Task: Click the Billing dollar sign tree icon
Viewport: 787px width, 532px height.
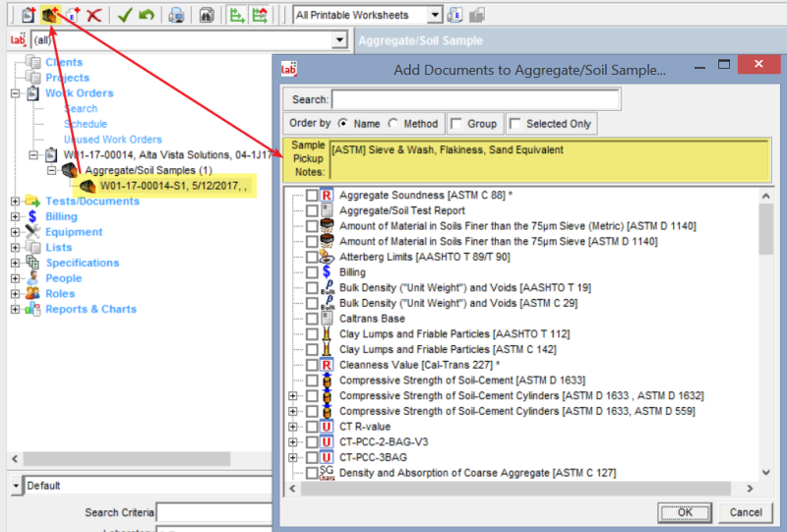Action: click(x=33, y=216)
